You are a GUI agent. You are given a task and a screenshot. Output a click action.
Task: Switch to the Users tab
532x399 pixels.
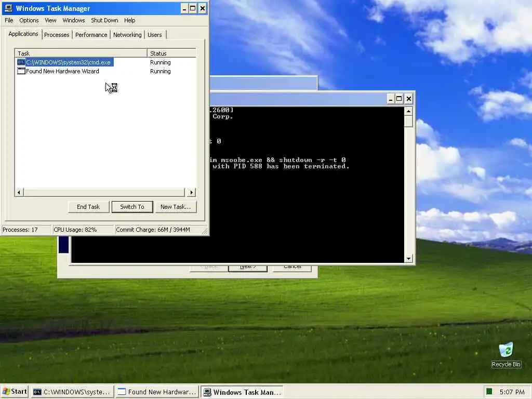(155, 35)
